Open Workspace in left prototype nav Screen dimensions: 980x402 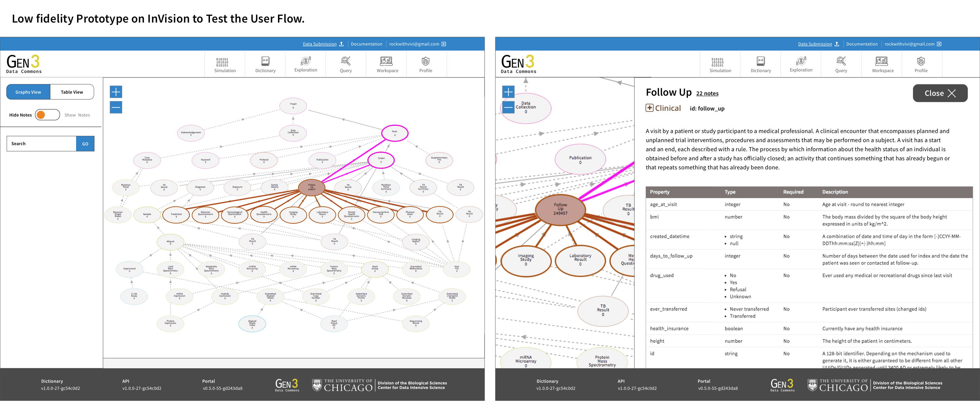pyautogui.click(x=387, y=64)
